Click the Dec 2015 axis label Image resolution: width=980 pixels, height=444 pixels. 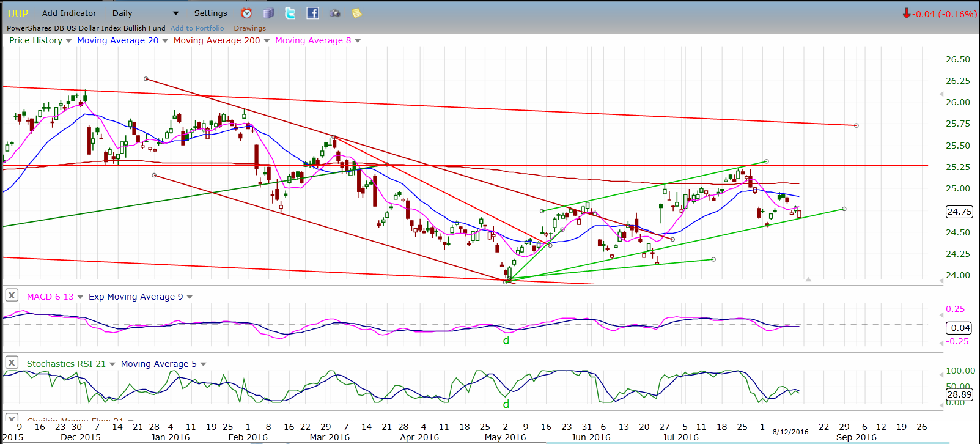(x=81, y=437)
